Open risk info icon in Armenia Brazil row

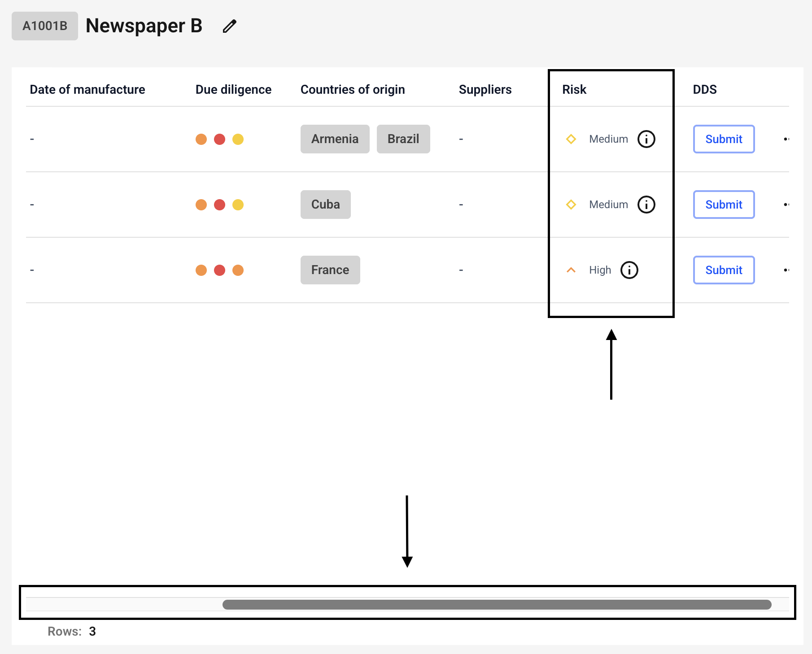[646, 139]
